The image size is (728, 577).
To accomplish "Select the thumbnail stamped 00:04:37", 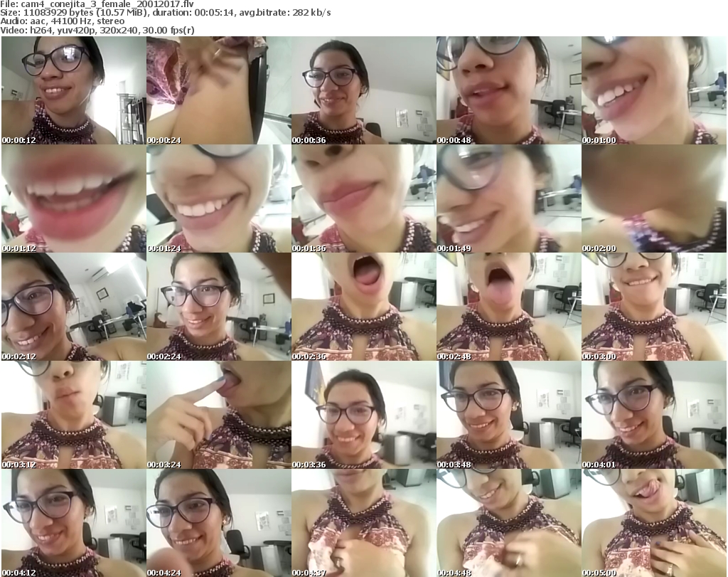I will [364, 523].
